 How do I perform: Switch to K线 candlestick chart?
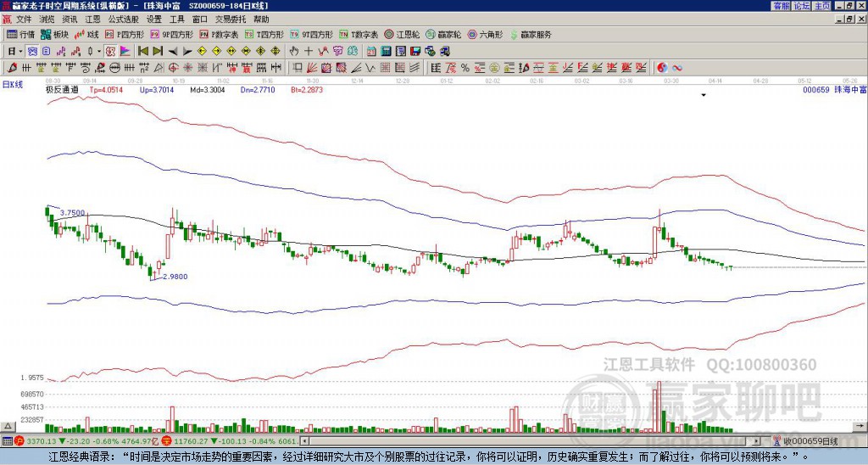click(86, 34)
